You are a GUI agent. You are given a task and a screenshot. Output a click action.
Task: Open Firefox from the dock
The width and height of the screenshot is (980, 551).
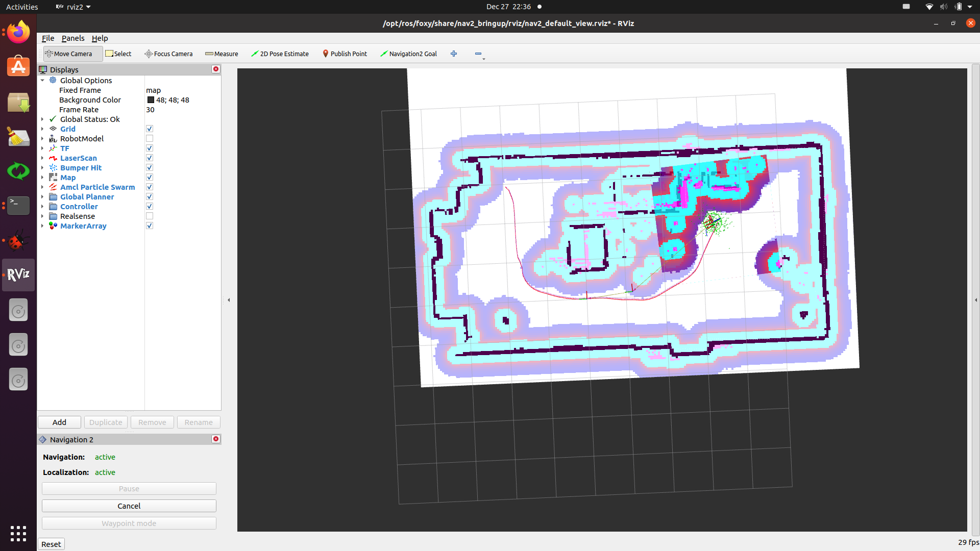coord(18,32)
